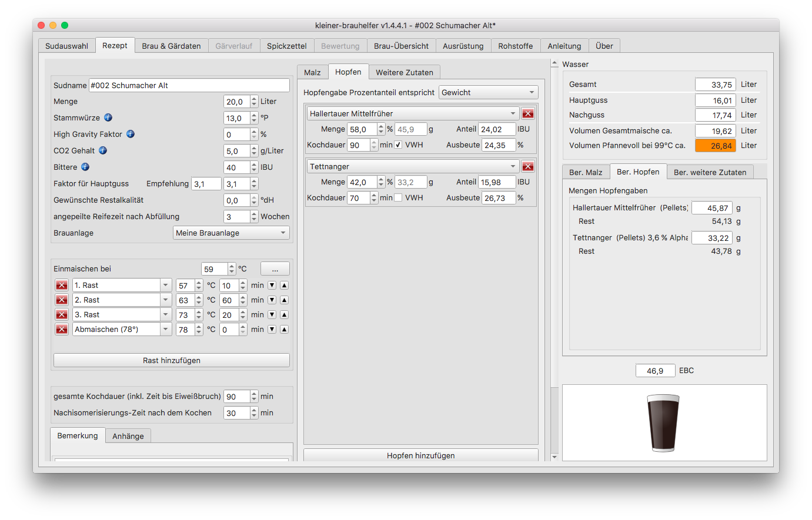Click the info icon next to Stammwürze
The height and width of the screenshot is (520, 812).
tap(108, 118)
